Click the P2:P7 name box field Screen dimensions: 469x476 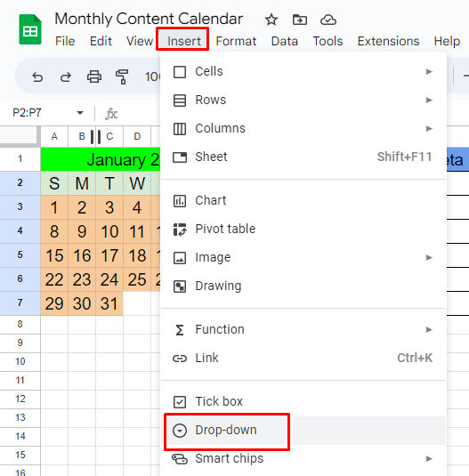(x=43, y=113)
